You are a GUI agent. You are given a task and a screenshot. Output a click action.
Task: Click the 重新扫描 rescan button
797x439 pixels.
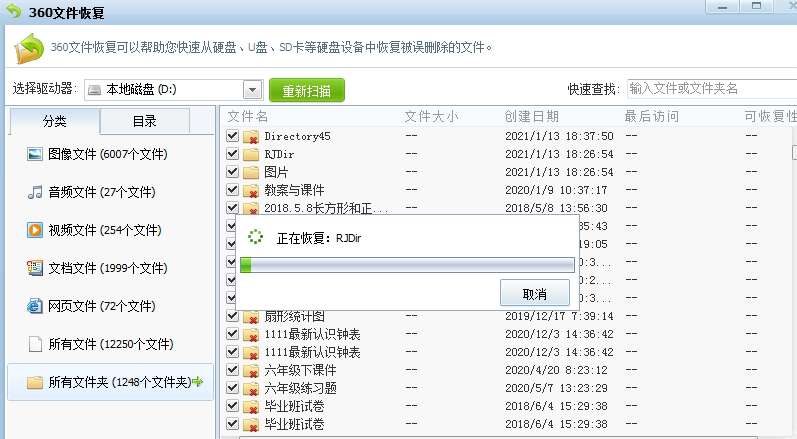point(306,90)
